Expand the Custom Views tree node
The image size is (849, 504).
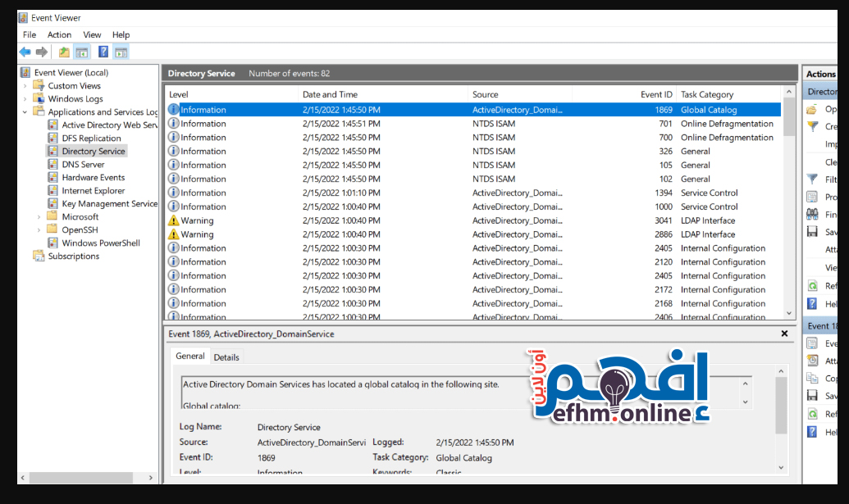coord(25,86)
